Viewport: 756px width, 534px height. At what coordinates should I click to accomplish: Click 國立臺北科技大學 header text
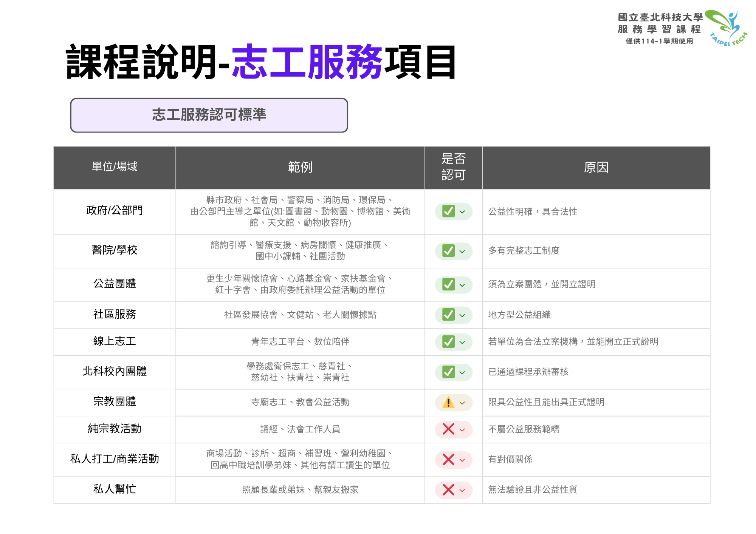point(660,17)
